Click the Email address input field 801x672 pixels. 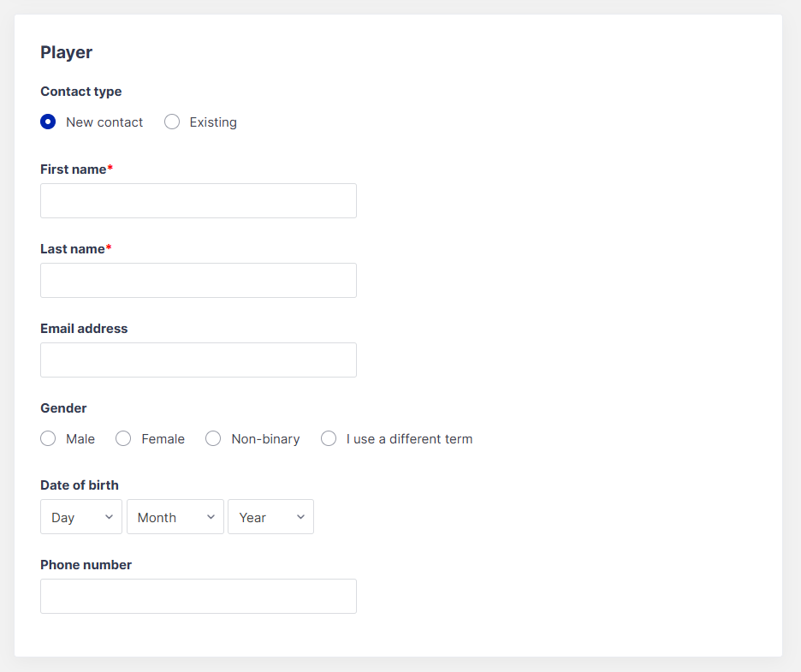198,360
